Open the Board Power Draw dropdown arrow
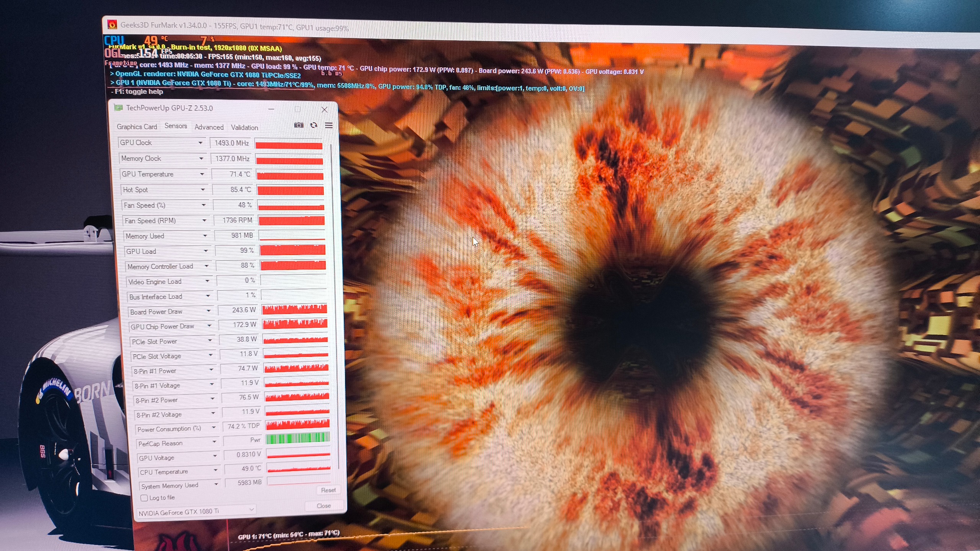The image size is (980, 551). point(209,311)
